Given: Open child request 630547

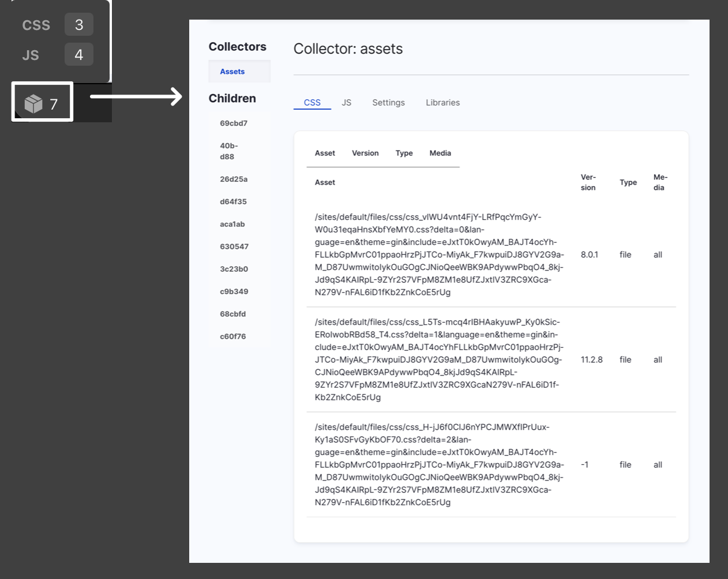Looking at the screenshot, I should (234, 247).
